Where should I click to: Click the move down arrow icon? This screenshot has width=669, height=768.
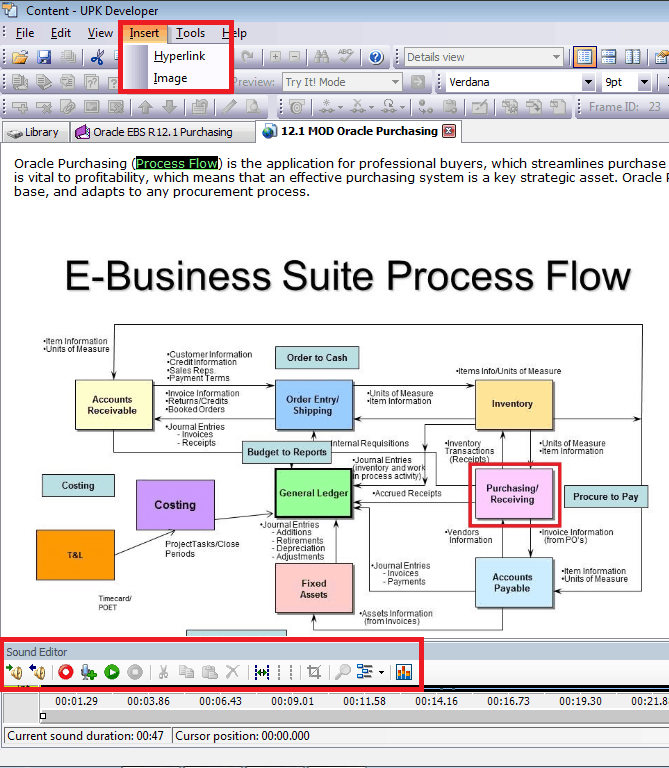(x=169, y=107)
